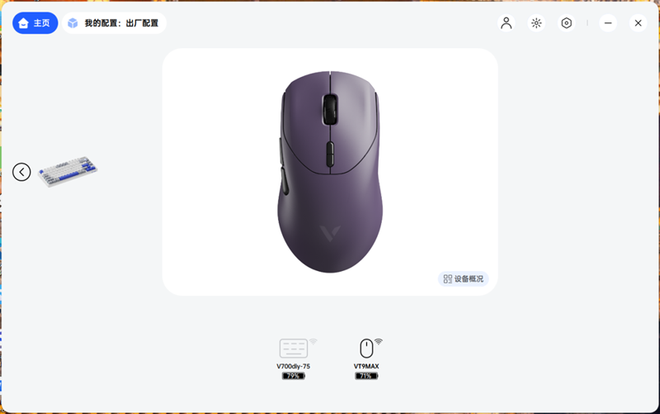The height and width of the screenshot is (414, 660).
Task: Open the 设备概况 device overview button
Action: tap(463, 279)
